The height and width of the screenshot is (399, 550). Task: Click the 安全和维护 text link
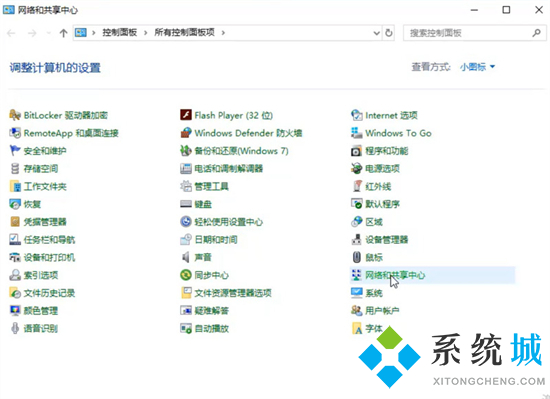tap(45, 151)
